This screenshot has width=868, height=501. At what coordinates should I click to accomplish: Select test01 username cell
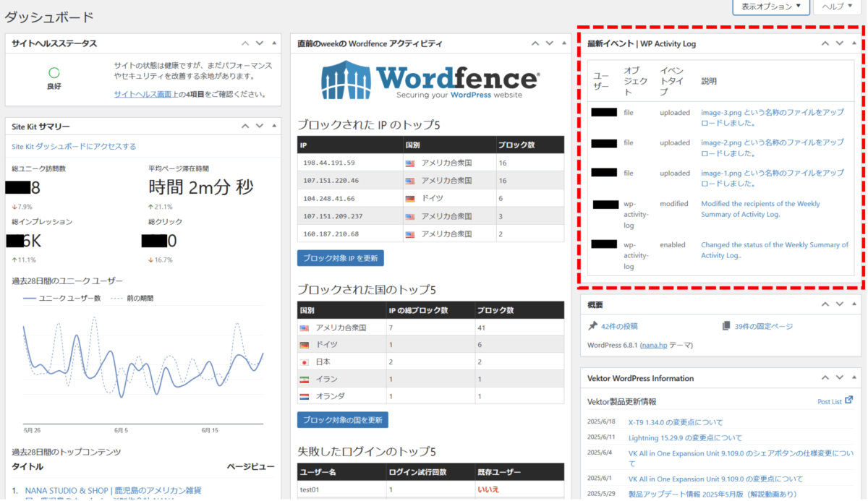[340, 489]
